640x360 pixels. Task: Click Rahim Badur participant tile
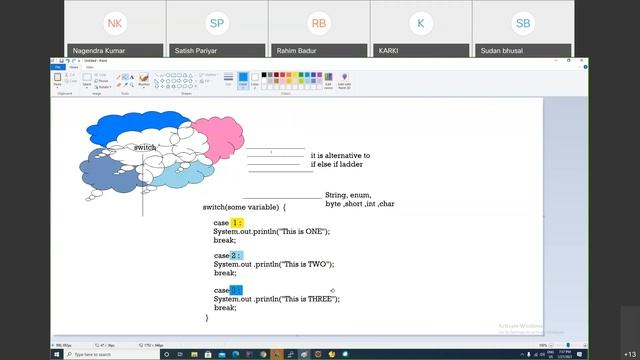coord(319,29)
